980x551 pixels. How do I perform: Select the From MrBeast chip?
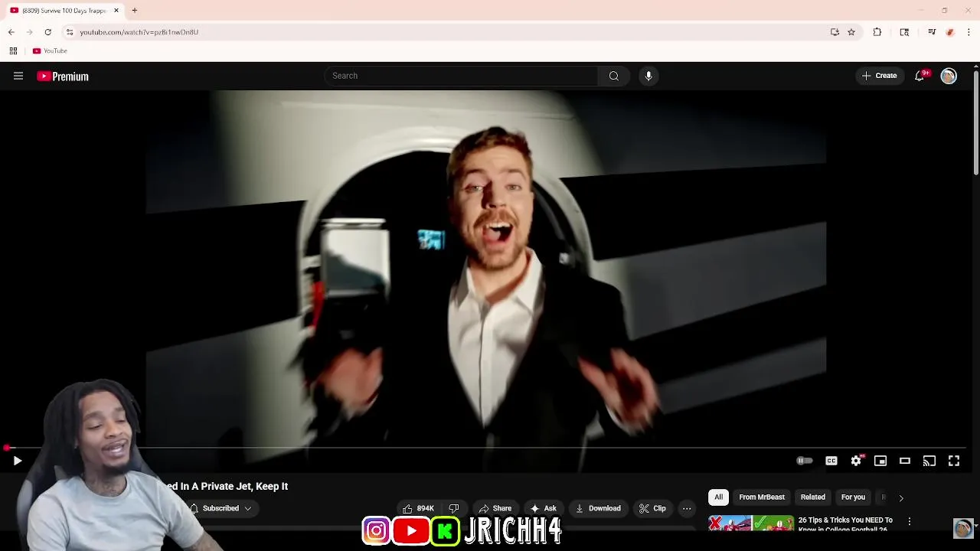coord(762,497)
